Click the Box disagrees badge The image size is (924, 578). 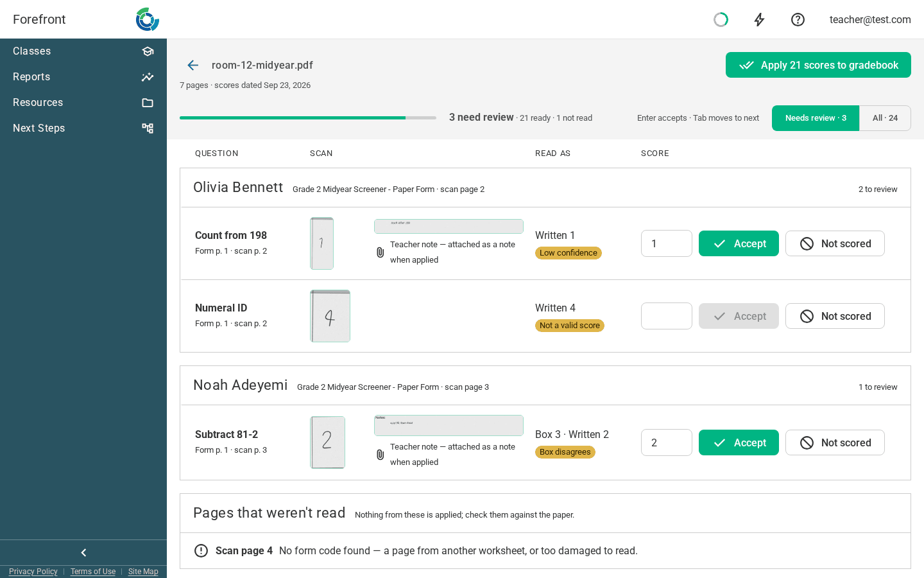point(565,452)
